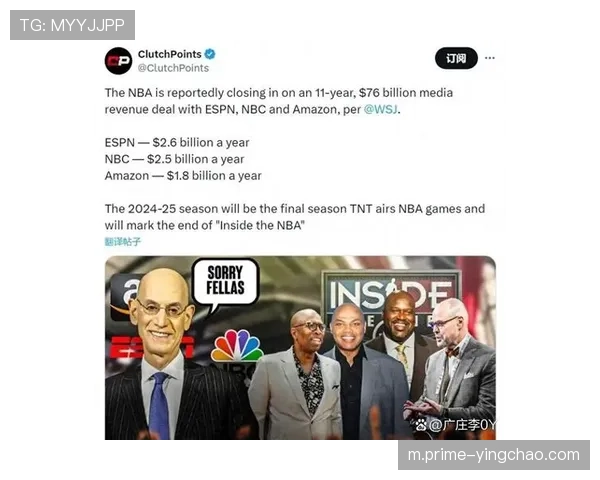600x480 pixels.
Task: Click the tweet's first paragraph text
Action: click(279, 101)
